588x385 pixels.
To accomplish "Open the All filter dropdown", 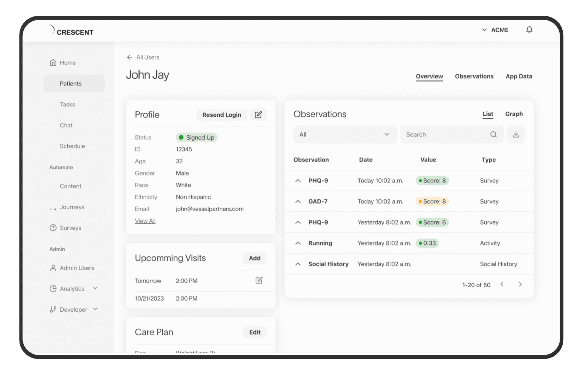I will coord(345,135).
